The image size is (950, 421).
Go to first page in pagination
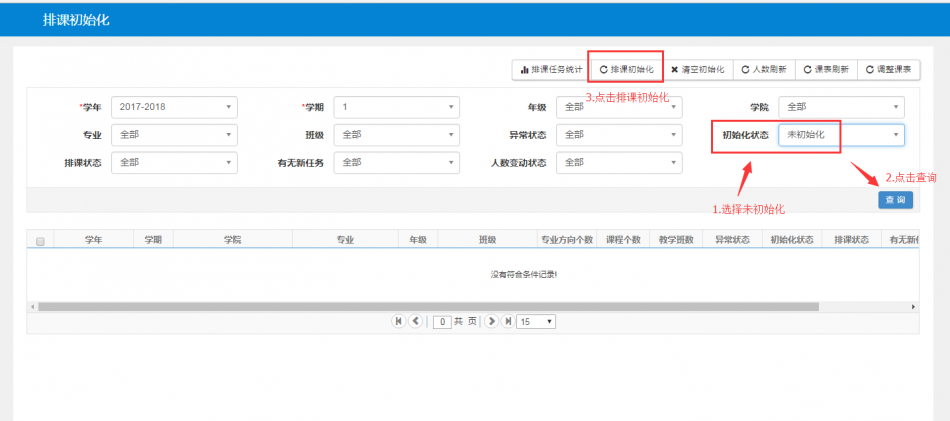tap(399, 321)
